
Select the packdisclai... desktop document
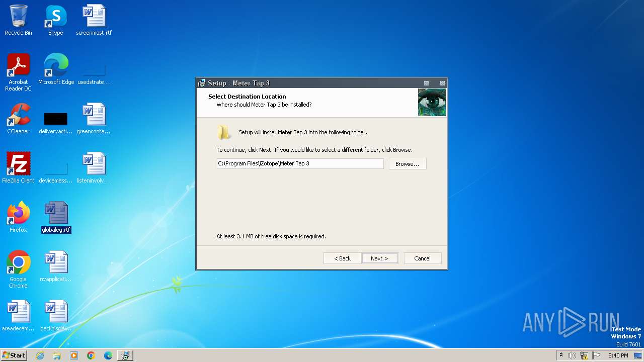coord(56,315)
